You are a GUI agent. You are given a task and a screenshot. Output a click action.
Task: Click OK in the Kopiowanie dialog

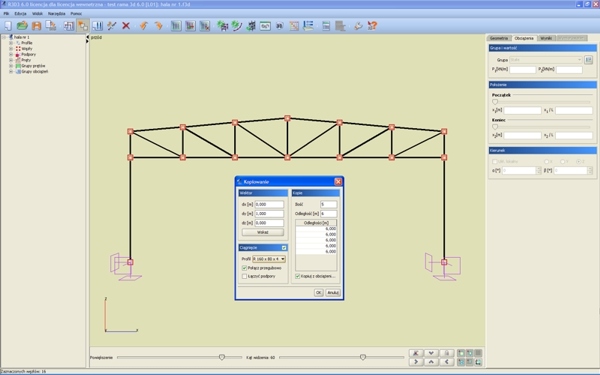318,292
